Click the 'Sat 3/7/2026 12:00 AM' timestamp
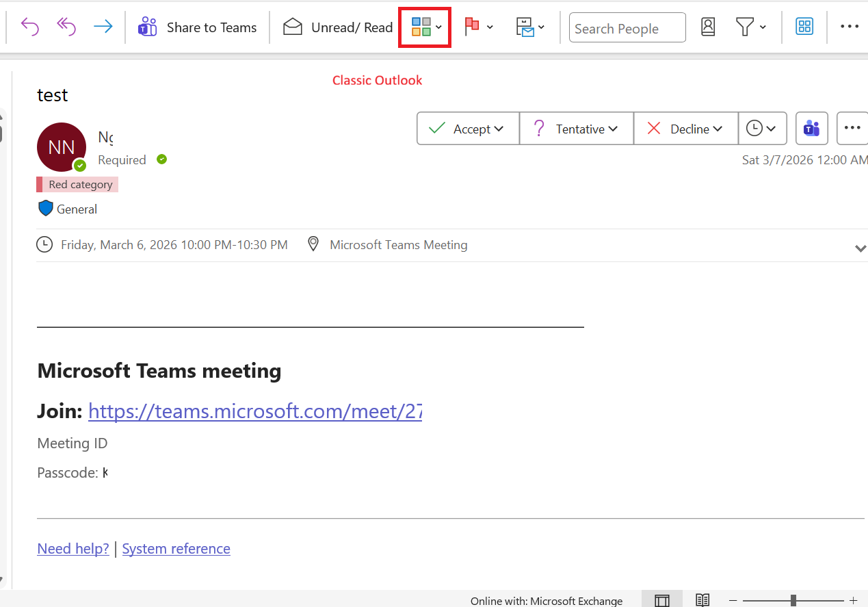868x607 pixels. 805,160
